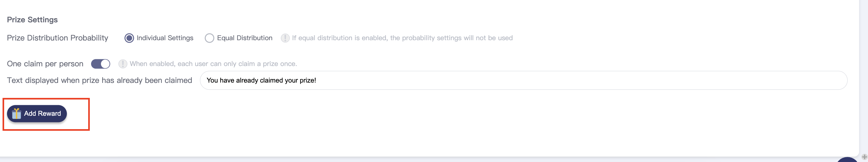
Task: Click the gift icon on Add Reward
Action: click(16, 114)
